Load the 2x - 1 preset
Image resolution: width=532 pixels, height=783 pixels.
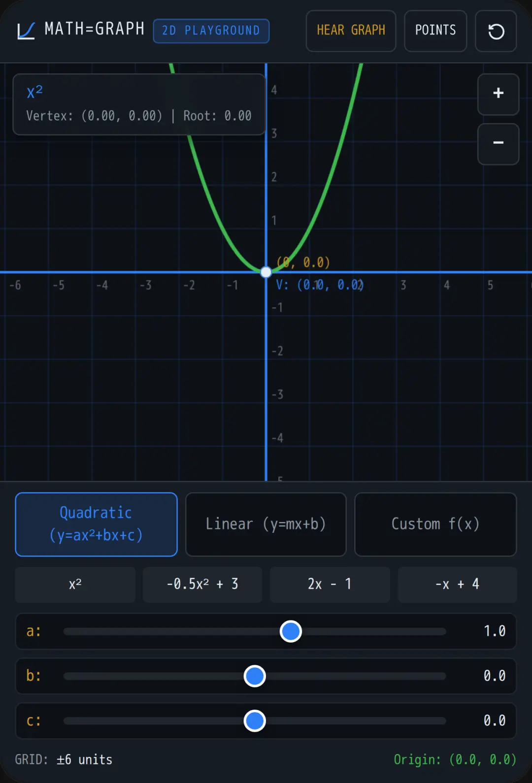[330, 584]
